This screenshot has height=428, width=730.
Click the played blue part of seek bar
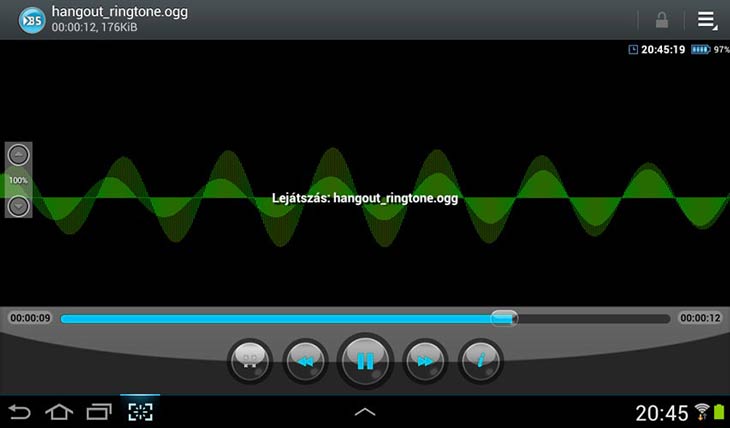(276, 319)
